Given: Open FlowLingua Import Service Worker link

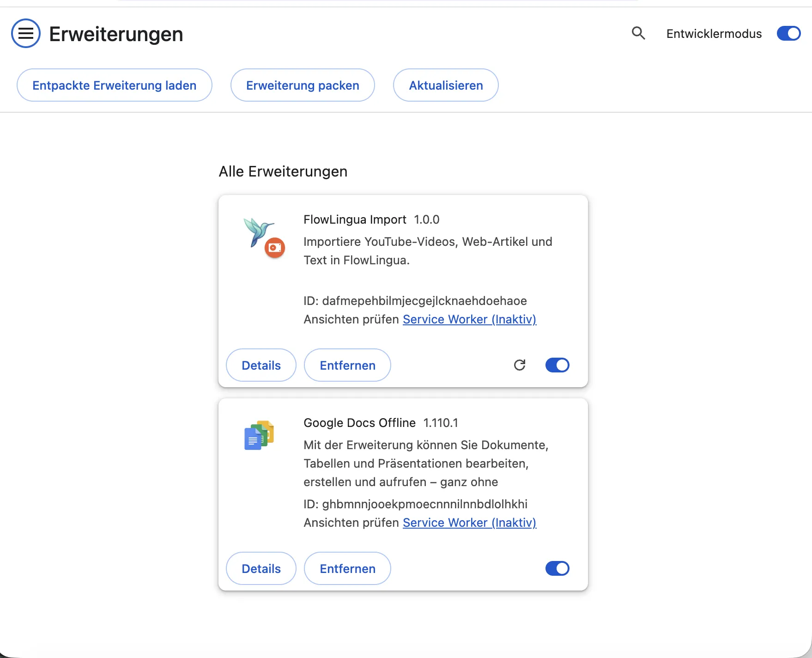Looking at the screenshot, I should [x=469, y=319].
